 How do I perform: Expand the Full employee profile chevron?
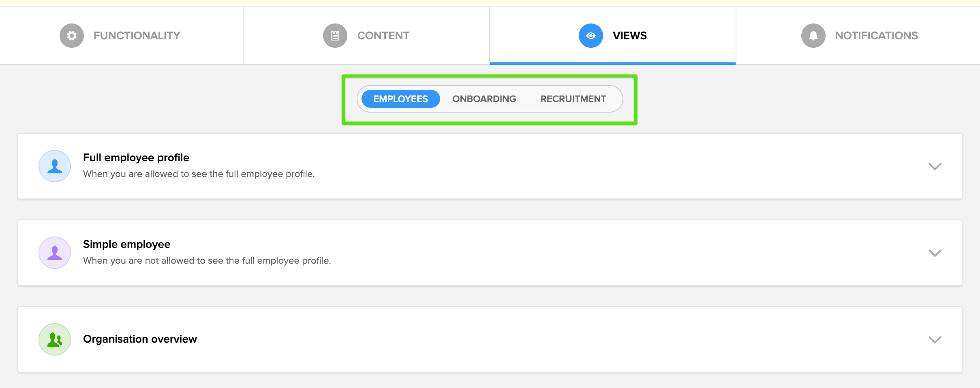click(x=935, y=166)
